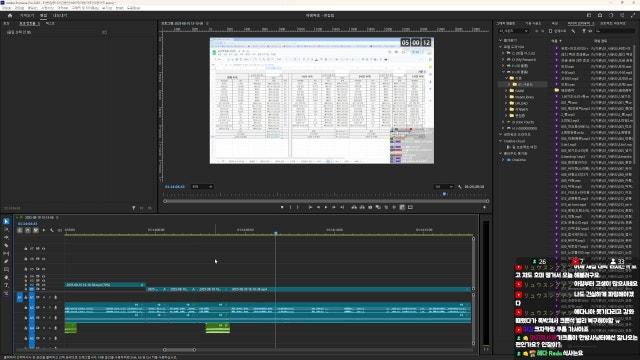Select the Razor tool

tap(6, 245)
